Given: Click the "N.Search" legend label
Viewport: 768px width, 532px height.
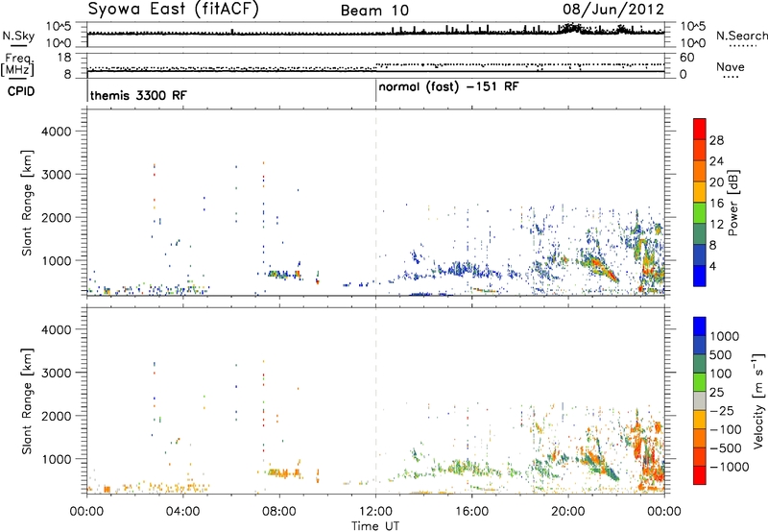Looking at the screenshot, I should click(741, 36).
